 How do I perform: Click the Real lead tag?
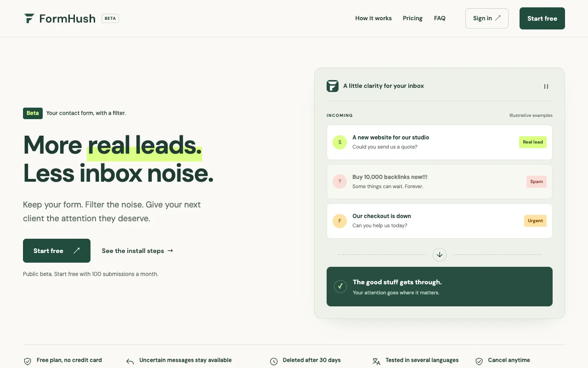click(x=533, y=142)
